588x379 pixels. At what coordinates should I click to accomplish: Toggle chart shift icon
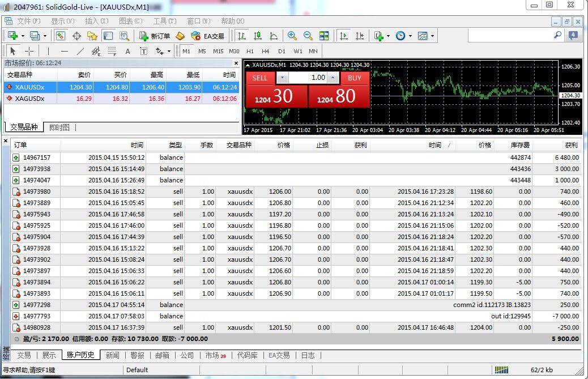click(360, 36)
